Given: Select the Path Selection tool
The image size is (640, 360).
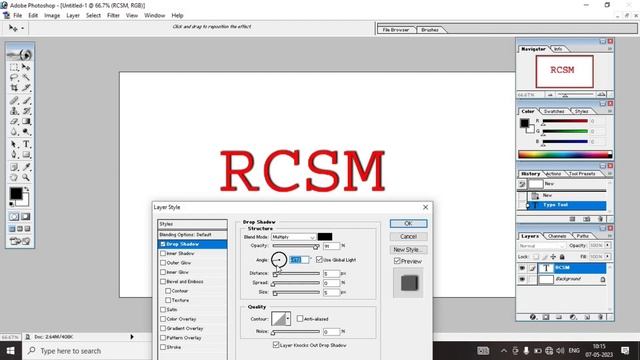Looking at the screenshot, I should tap(14, 144).
